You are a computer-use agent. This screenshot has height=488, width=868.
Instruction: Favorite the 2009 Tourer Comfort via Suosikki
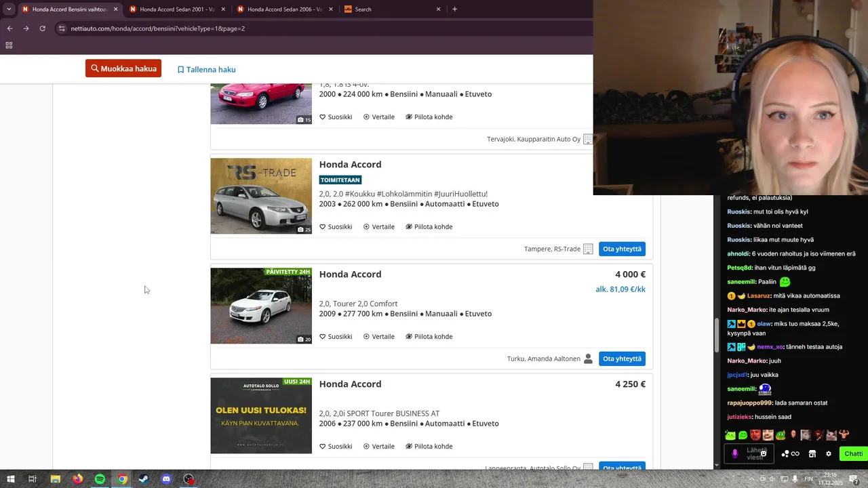pyautogui.click(x=336, y=336)
